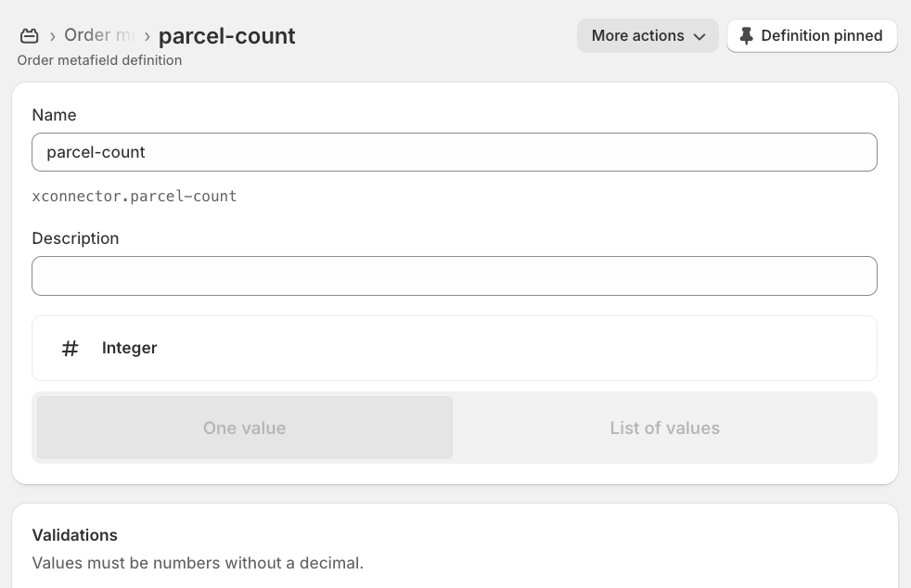This screenshot has height=588, width=911.
Task: Click the numbers without a decimal validation text
Action: pos(198,563)
